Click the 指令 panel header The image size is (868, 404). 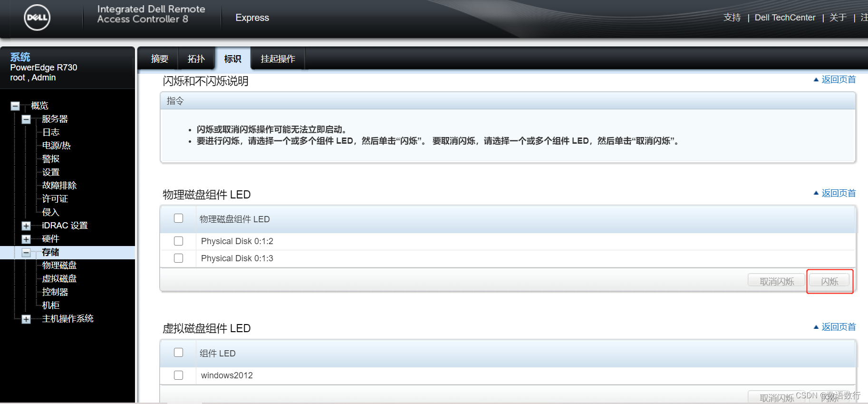pyautogui.click(x=508, y=101)
